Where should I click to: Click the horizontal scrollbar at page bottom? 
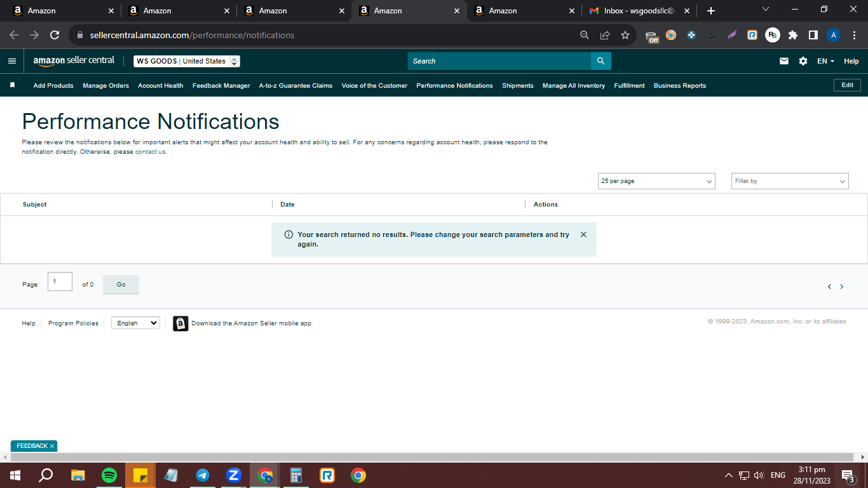431,457
